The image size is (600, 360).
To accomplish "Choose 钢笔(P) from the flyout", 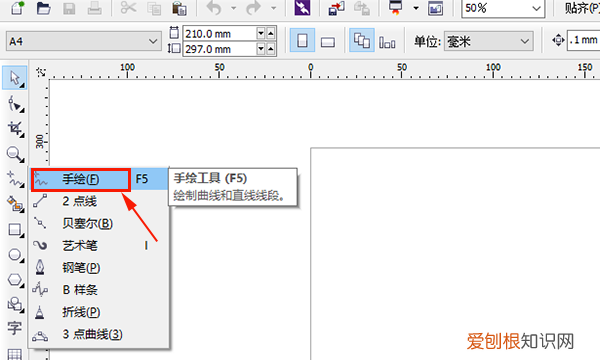I will coord(99,267).
